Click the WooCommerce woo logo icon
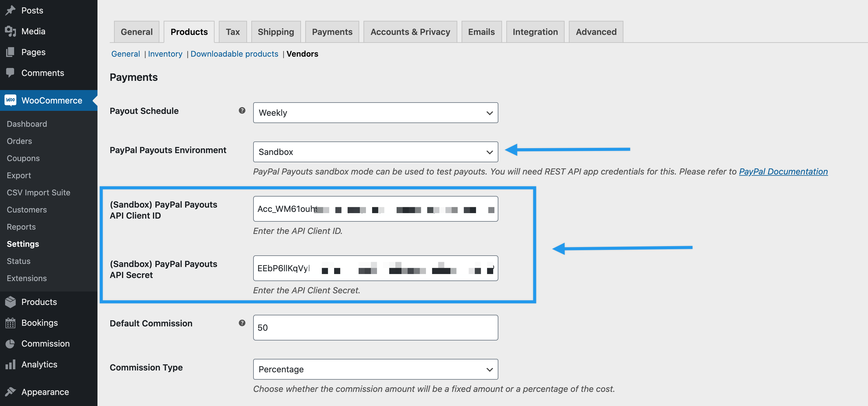 pyautogui.click(x=10, y=100)
